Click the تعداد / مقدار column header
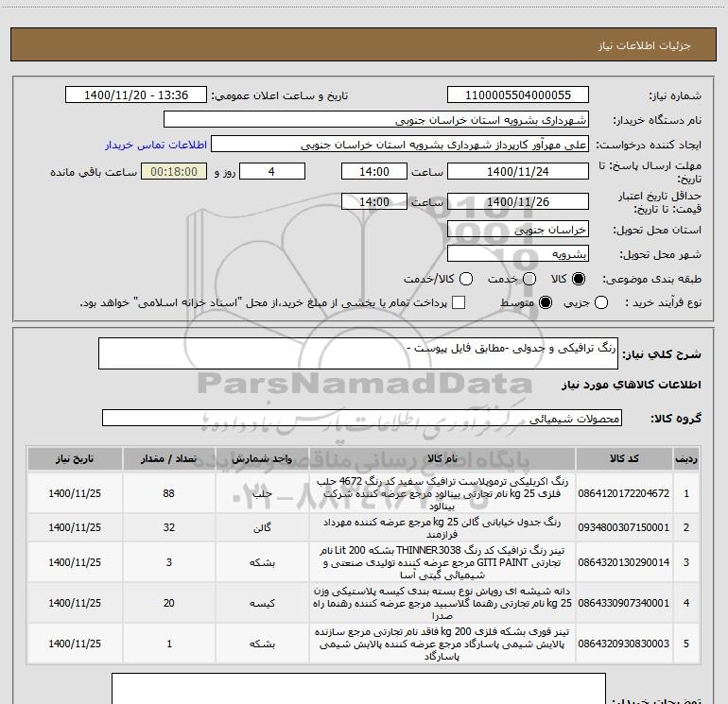 pos(169,459)
